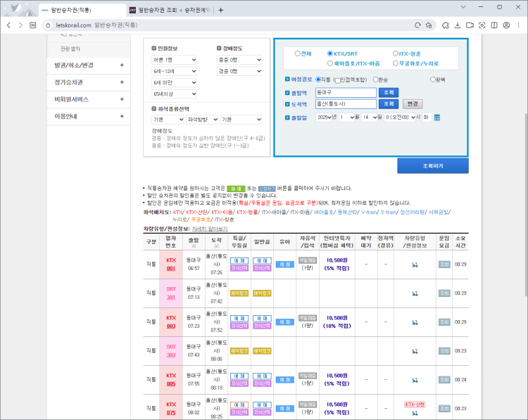
Task: Open the 중증 0명 disability dropdown
Action: 239,60
